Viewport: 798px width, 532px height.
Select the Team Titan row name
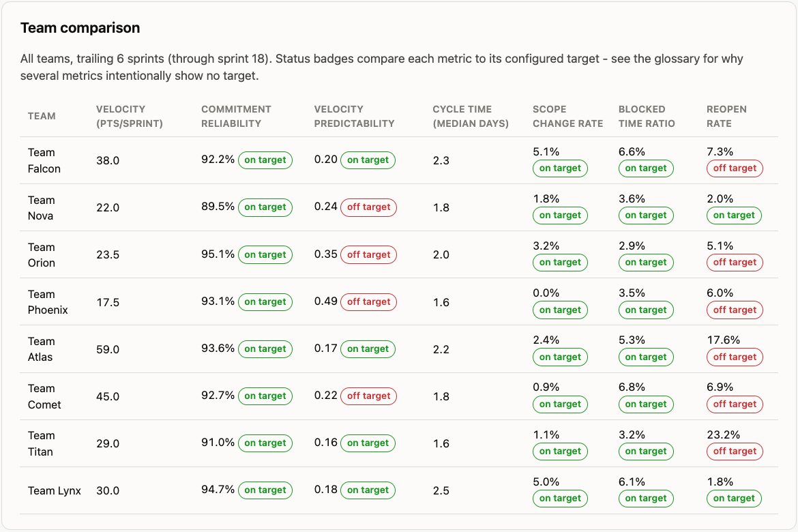(41, 443)
